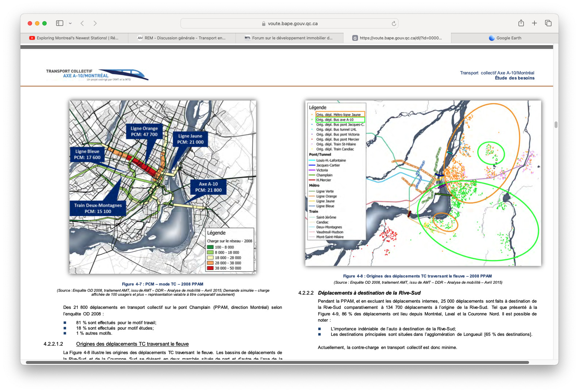Click the voute.bape.gouv.qc.ca address bar
Image resolution: width=579 pixels, height=392 pixels.
click(289, 24)
